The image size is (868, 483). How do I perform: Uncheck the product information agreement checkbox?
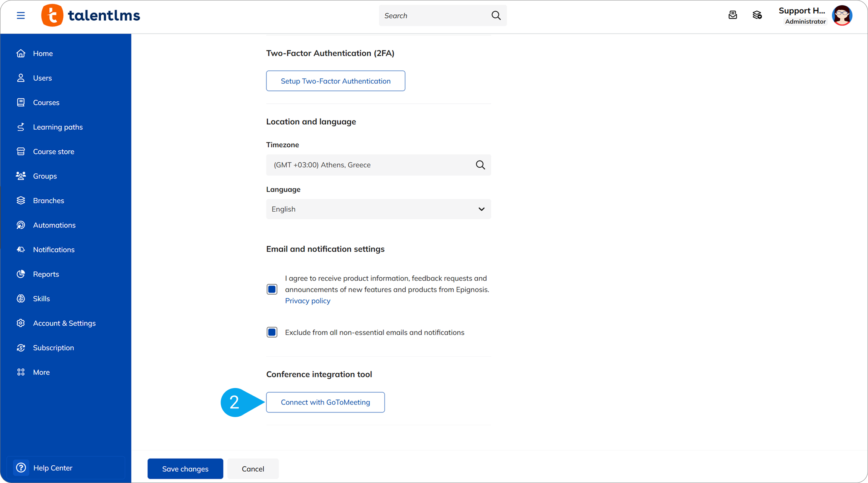pyautogui.click(x=272, y=289)
